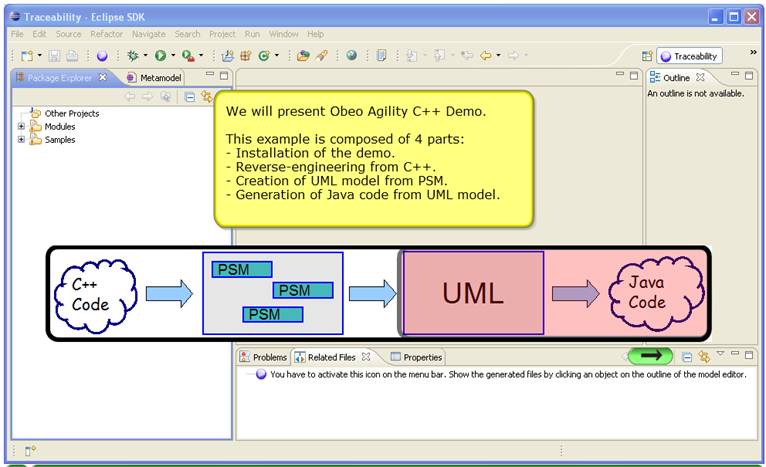Click the Open Perspective icon

click(x=647, y=57)
